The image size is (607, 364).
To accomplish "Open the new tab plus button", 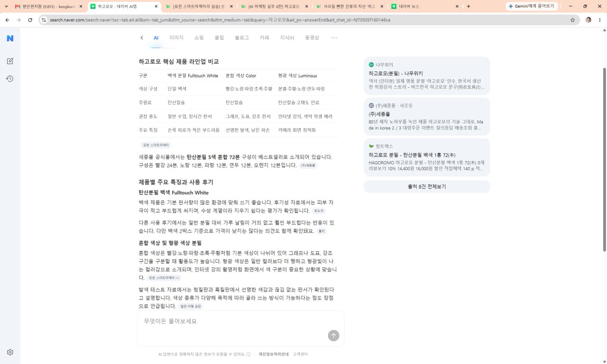I will point(469,7).
